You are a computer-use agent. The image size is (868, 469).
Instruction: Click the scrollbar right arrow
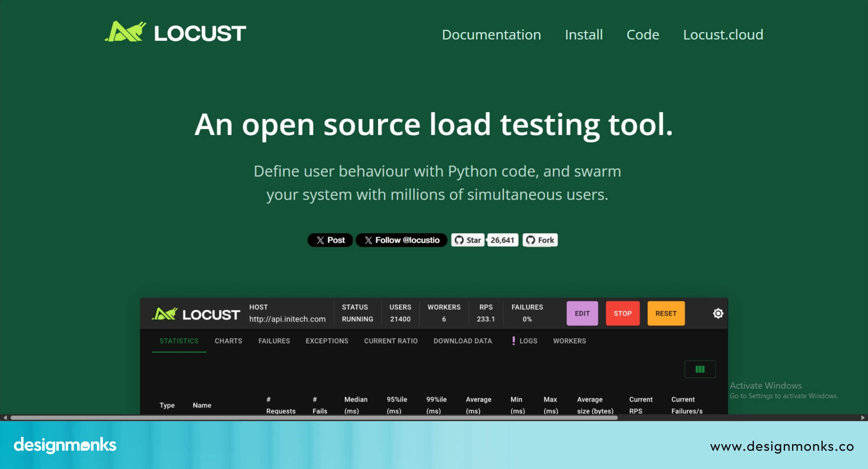[863, 418]
